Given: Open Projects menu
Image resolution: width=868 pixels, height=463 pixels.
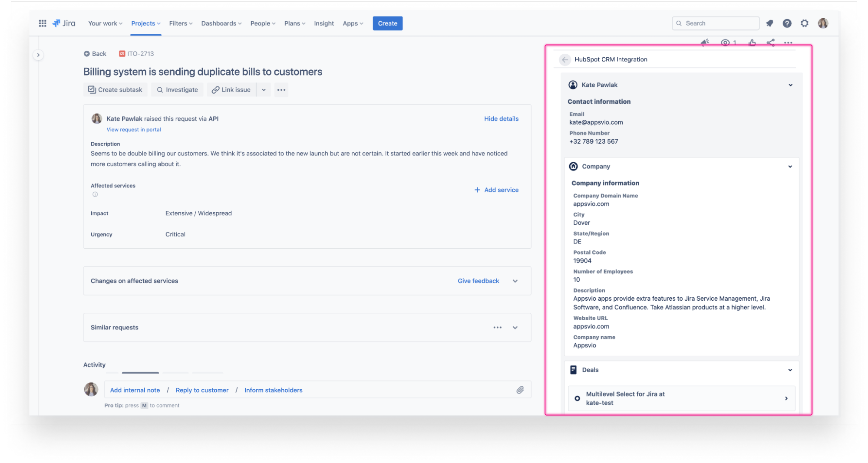Looking at the screenshot, I should 146,23.
